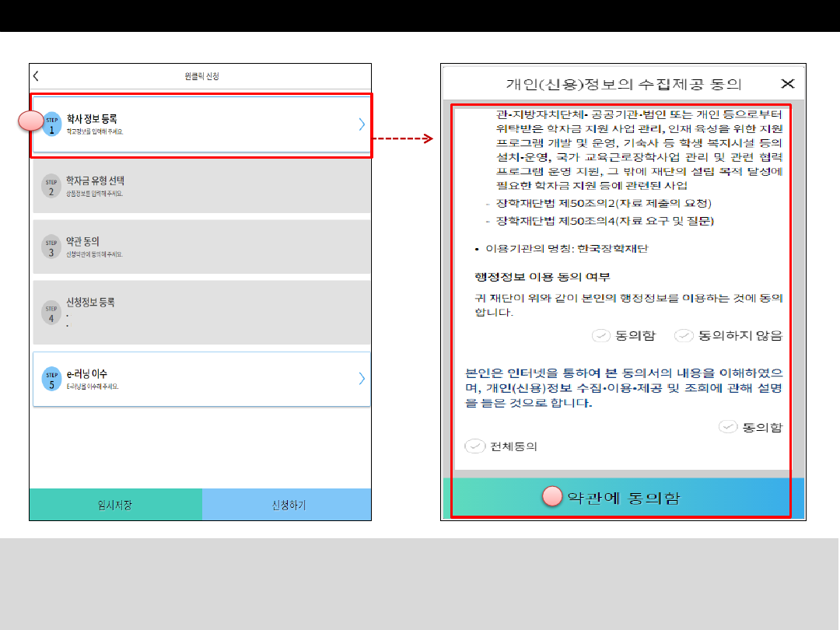Select the STEP 2 circle badge
The height and width of the screenshot is (630, 840).
51,186
